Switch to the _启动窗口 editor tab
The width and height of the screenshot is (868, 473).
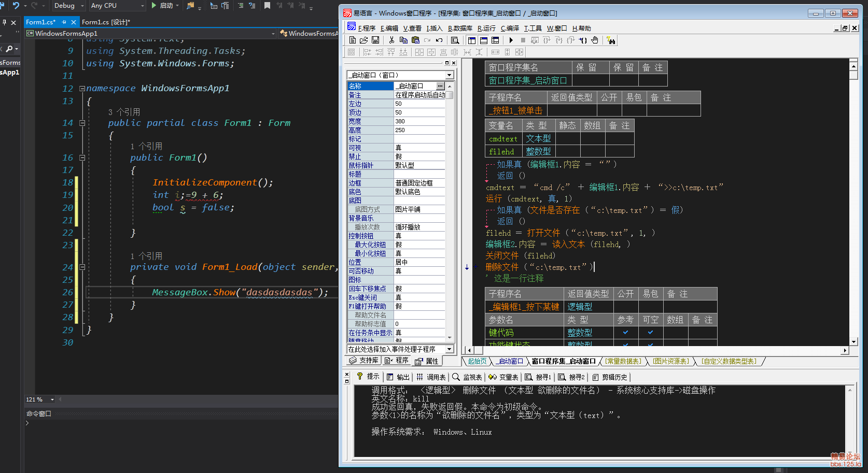pyautogui.click(x=509, y=361)
